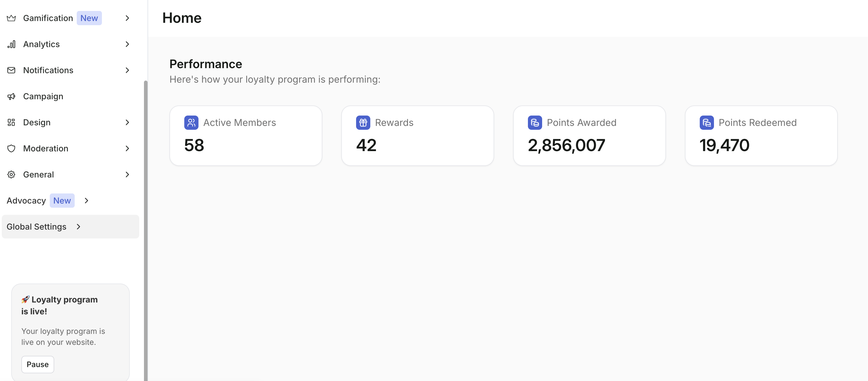Click the Design grid icon
868x381 pixels.
click(x=11, y=122)
